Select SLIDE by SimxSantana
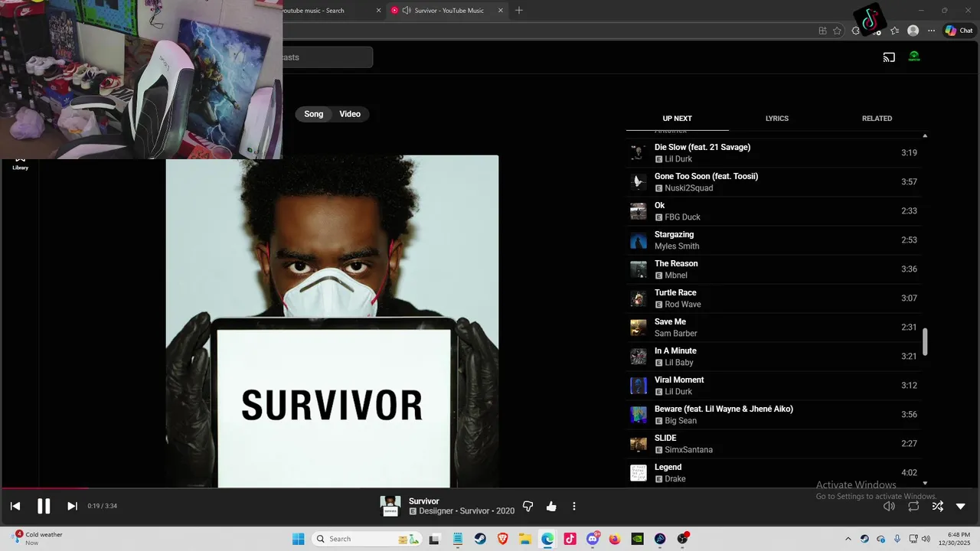Image resolution: width=980 pixels, height=551 pixels. (773, 444)
